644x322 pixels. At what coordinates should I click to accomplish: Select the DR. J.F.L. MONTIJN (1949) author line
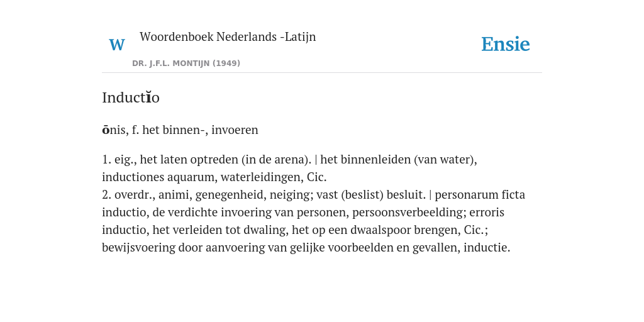pyautogui.click(x=186, y=64)
